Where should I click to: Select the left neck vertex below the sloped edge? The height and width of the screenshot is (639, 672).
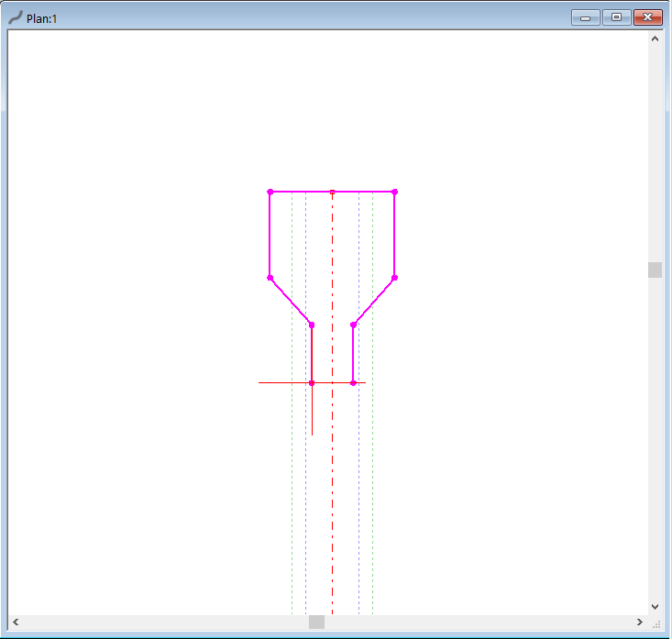[x=312, y=325]
